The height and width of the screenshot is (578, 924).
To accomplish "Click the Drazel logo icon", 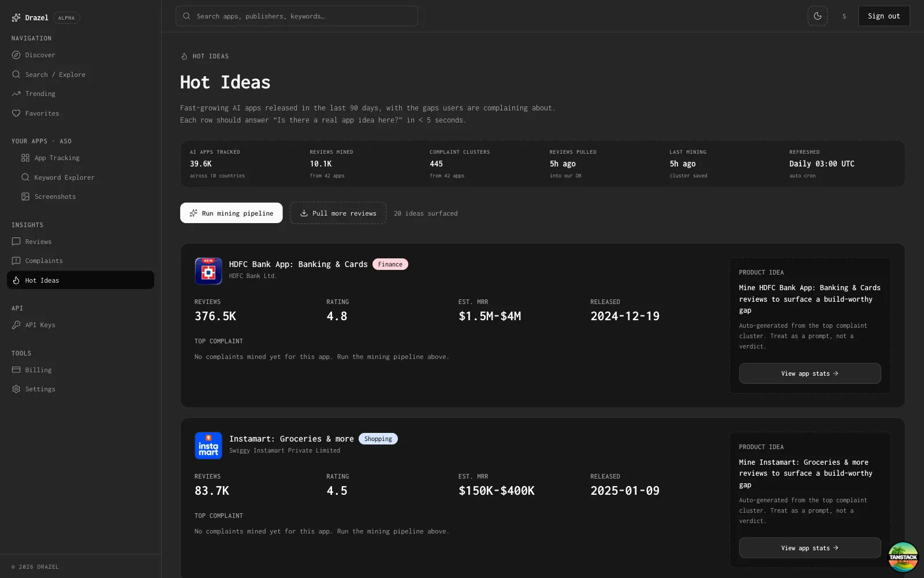I will [16, 18].
